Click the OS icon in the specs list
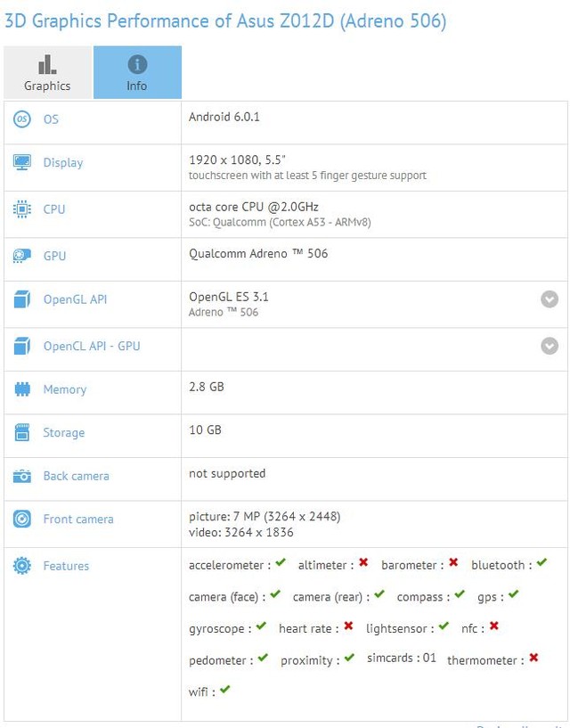570x728 pixels. coord(22,119)
